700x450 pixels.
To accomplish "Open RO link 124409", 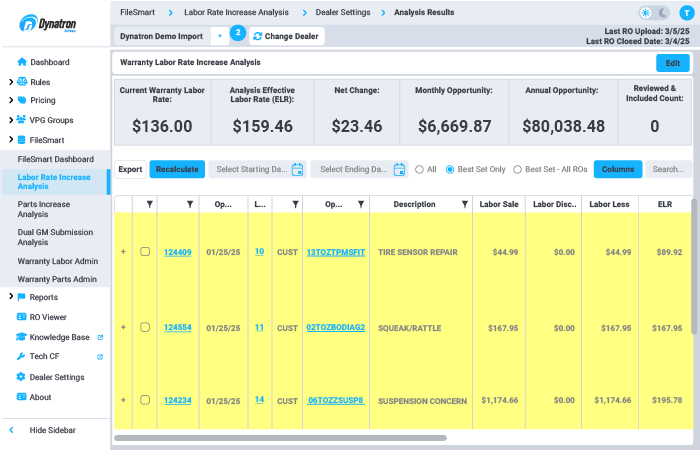I will pyautogui.click(x=178, y=252).
